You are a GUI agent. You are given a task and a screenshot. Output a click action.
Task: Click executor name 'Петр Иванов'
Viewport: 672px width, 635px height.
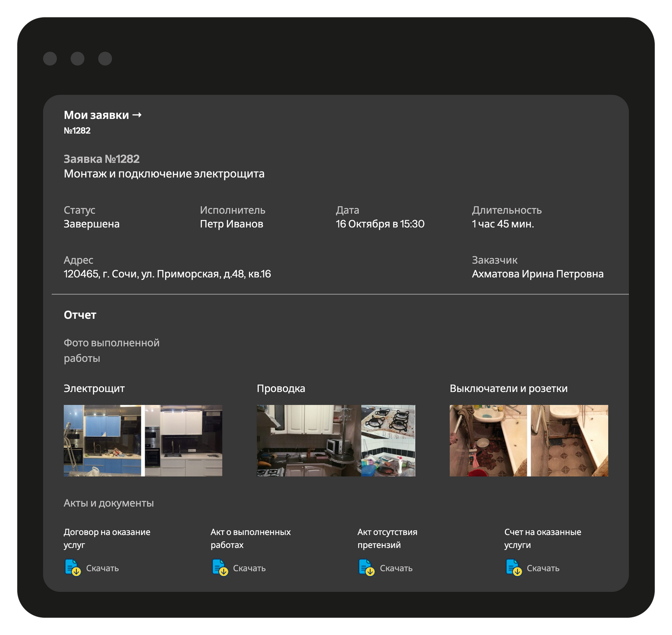[x=231, y=224]
